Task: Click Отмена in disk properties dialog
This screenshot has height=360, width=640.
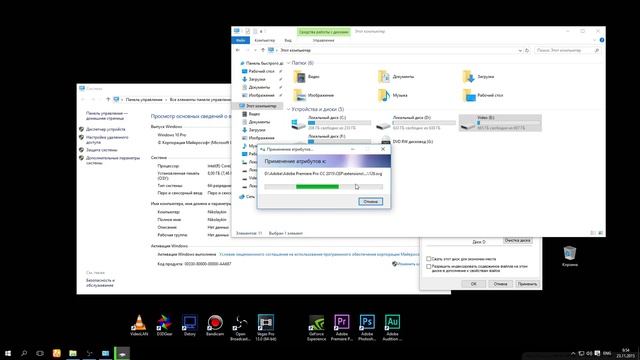Action: 500,284
